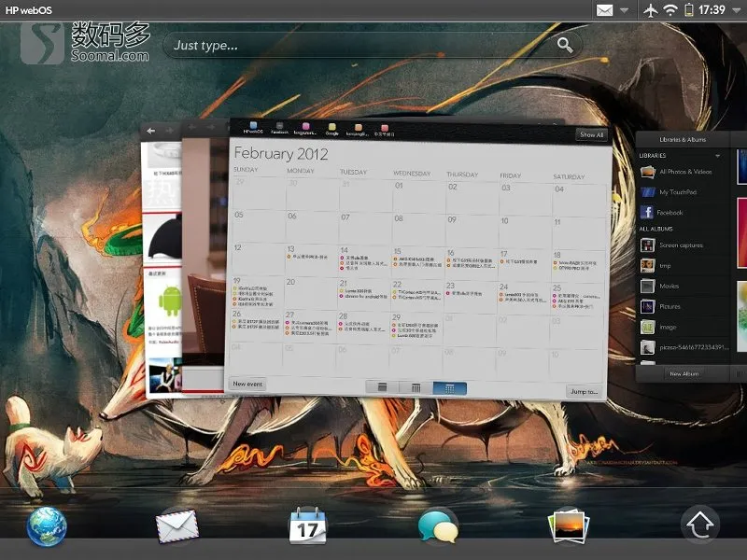Tap the airplane mode icon in status bar

[650, 10]
